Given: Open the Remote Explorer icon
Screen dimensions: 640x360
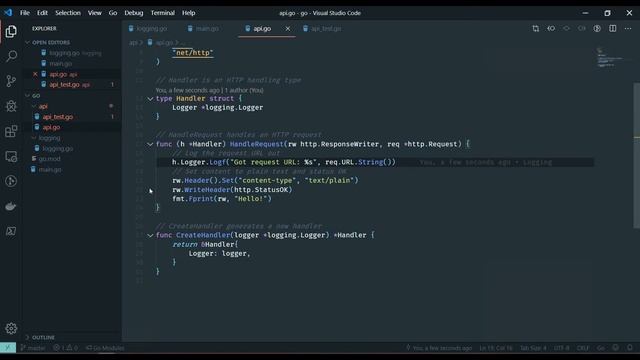Looking at the screenshot, I should coord(11,156).
